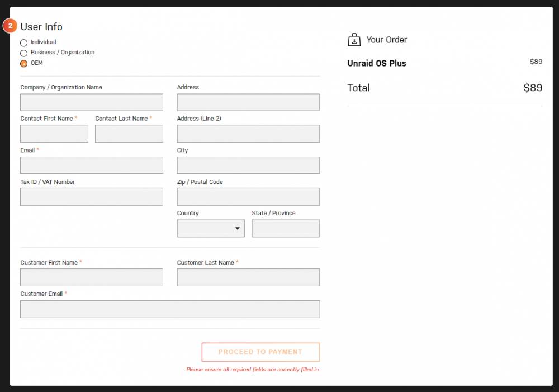Click the Contact First Name field
Image resolution: width=559 pixels, height=392 pixels.
click(x=54, y=134)
